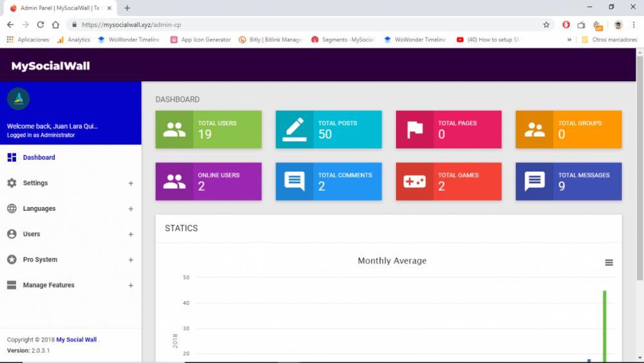
Task: Open the Otros marcadores folder
Action: tap(609, 39)
